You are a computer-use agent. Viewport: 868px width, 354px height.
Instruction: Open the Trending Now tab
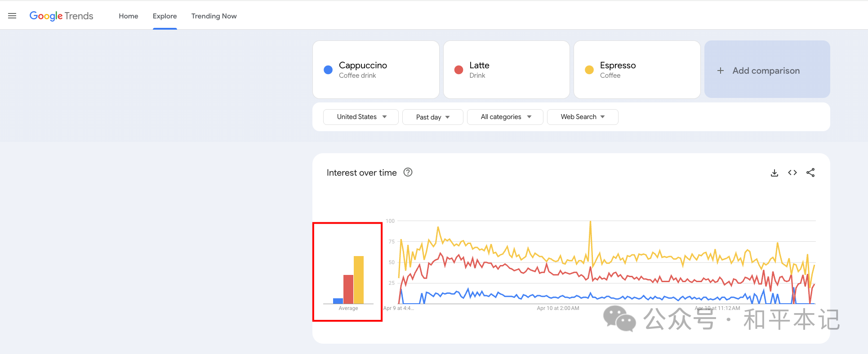click(214, 16)
